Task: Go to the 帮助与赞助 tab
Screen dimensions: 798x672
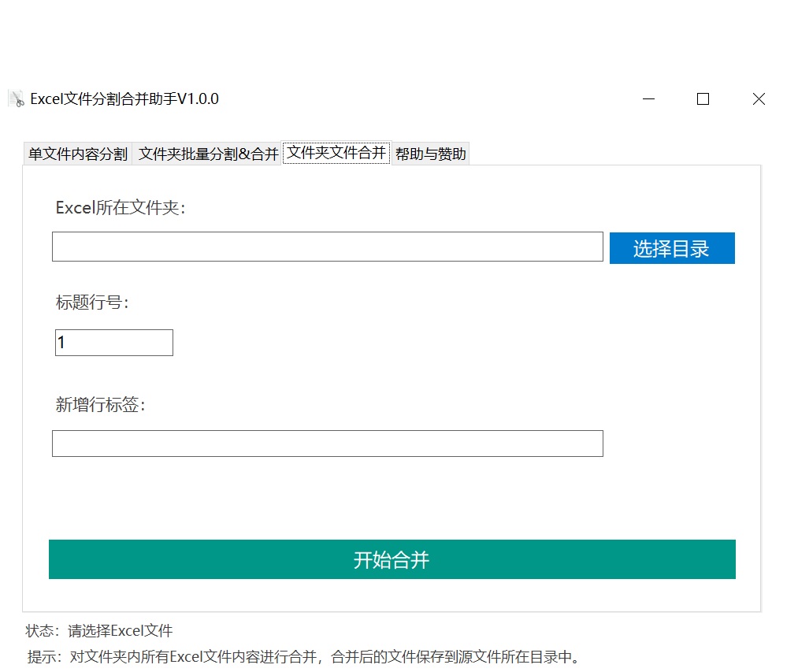Action: (430, 154)
